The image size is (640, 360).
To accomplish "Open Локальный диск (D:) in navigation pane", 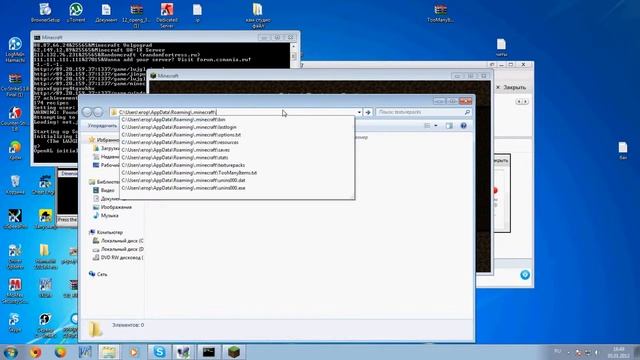I will (x=118, y=249).
